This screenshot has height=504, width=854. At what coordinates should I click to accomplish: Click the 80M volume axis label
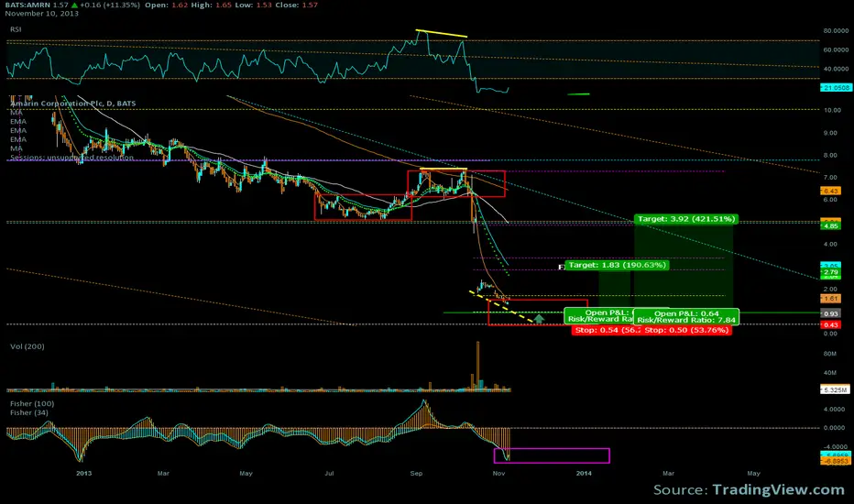830,354
